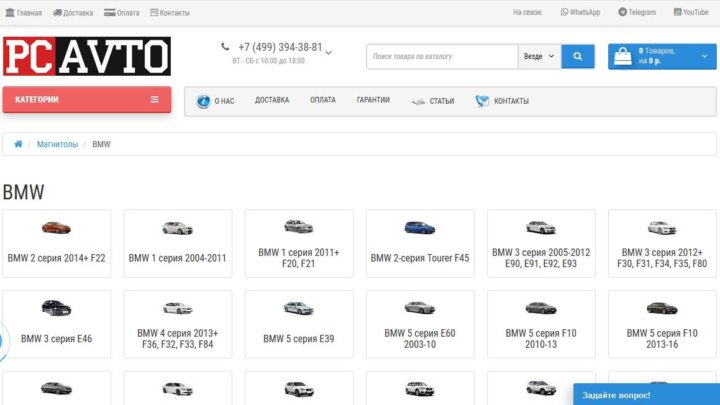
Task: Open the Везде search scope dropdown
Action: [x=539, y=56]
